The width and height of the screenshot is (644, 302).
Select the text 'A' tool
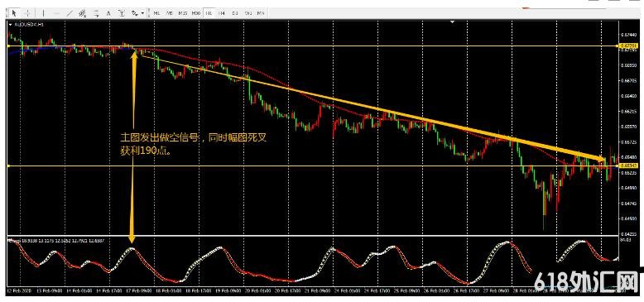[x=108, y=13]
